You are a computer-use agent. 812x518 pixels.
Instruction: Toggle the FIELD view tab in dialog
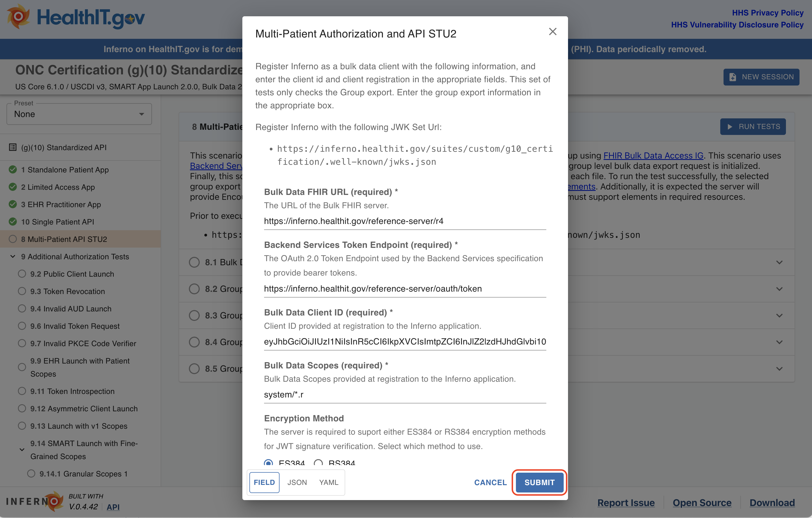(x=264, y=482)
